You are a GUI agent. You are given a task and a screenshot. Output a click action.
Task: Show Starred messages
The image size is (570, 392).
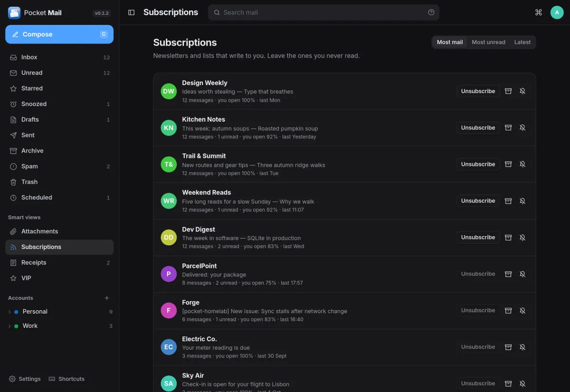(x=59, y=88)
